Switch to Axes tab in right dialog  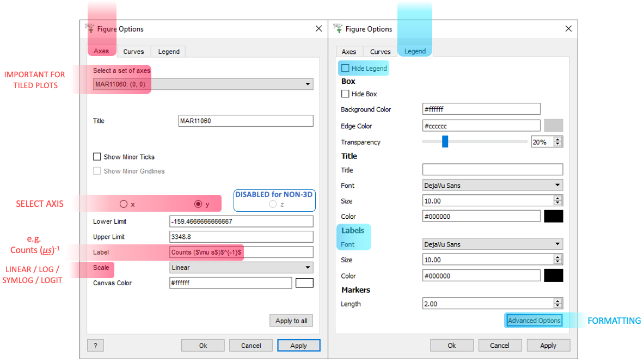[x=349, y=52]
